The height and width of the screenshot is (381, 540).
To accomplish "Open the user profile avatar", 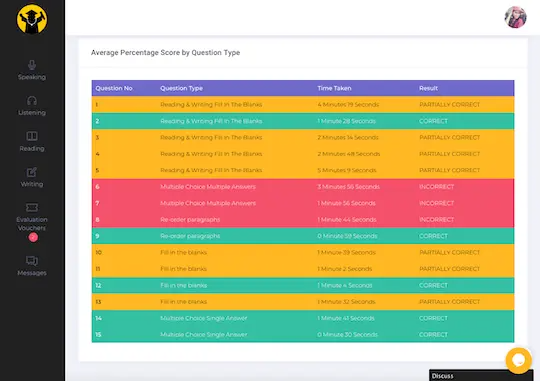I will click(x=515, y=17).
